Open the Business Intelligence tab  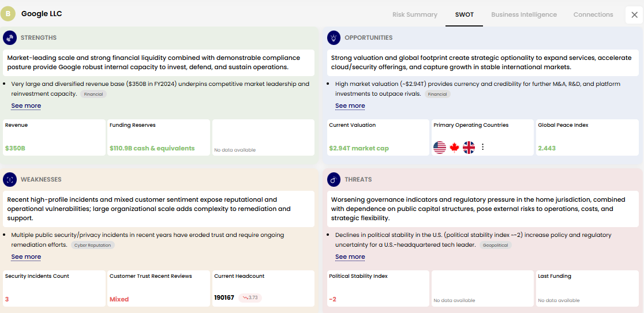point(524,15)
